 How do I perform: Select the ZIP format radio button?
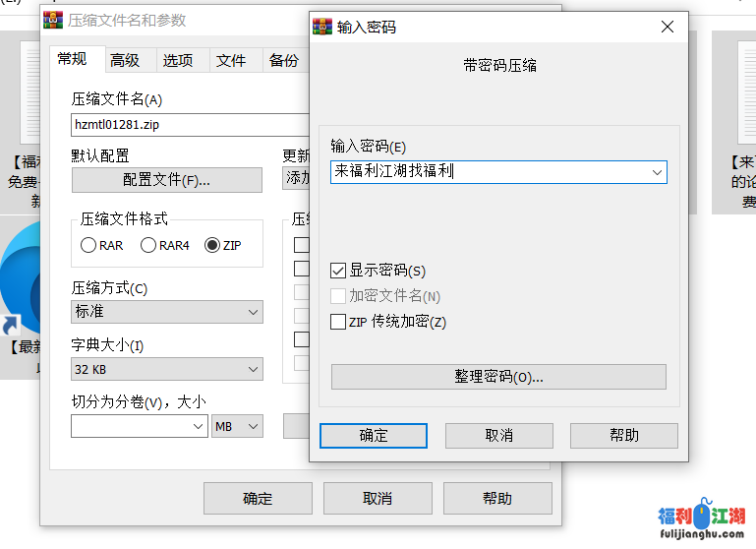pos(212,246)
